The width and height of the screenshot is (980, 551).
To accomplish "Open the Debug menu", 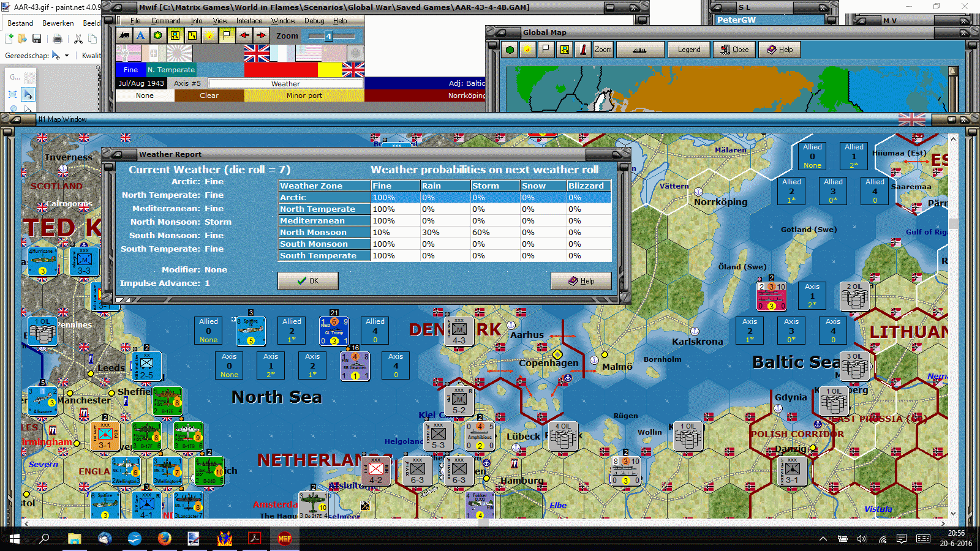I will (314, 21).
